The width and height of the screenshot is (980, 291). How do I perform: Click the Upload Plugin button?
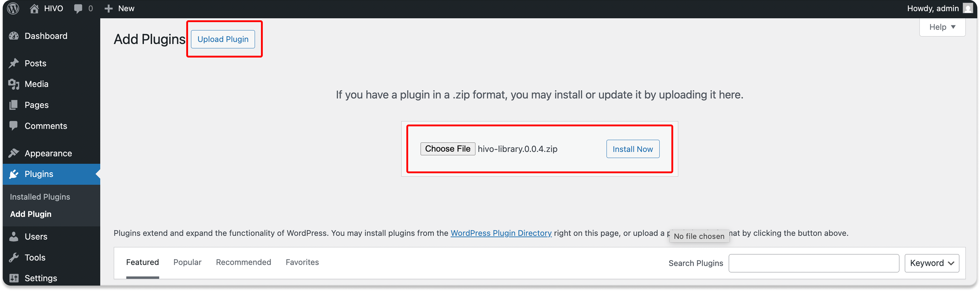pyautogui.click(x=223, y=39)
